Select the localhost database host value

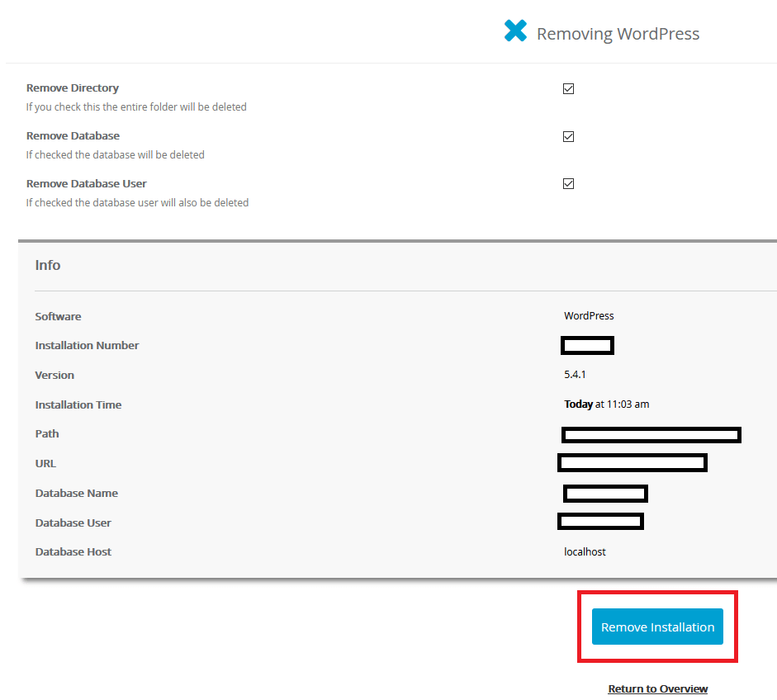pyautogui.click(x=585, y=552)
